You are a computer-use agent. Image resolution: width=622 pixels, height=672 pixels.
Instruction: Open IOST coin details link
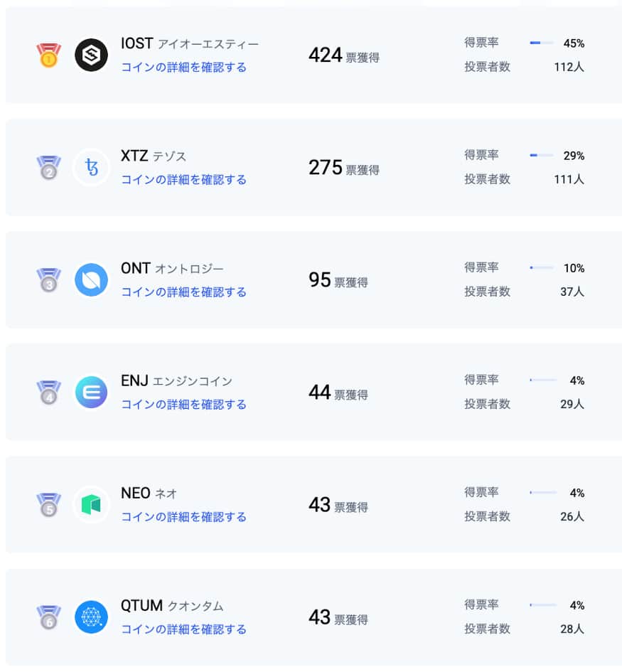pos(184,68)
